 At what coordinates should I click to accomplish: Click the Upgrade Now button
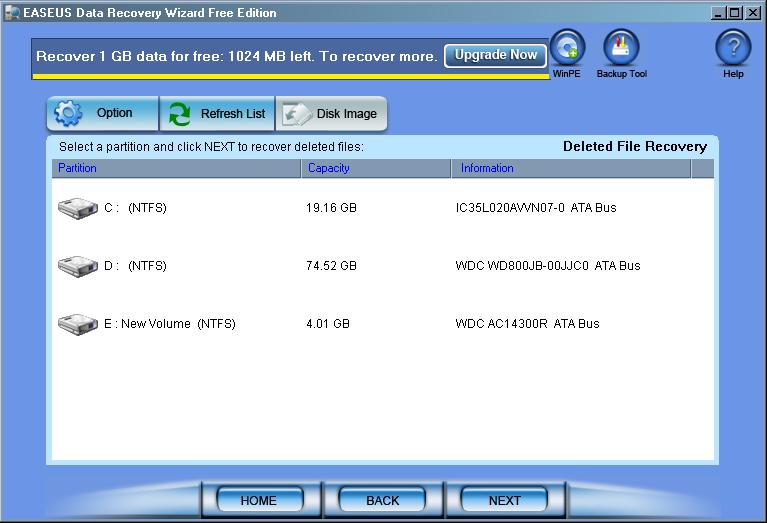tap(496, 55)
